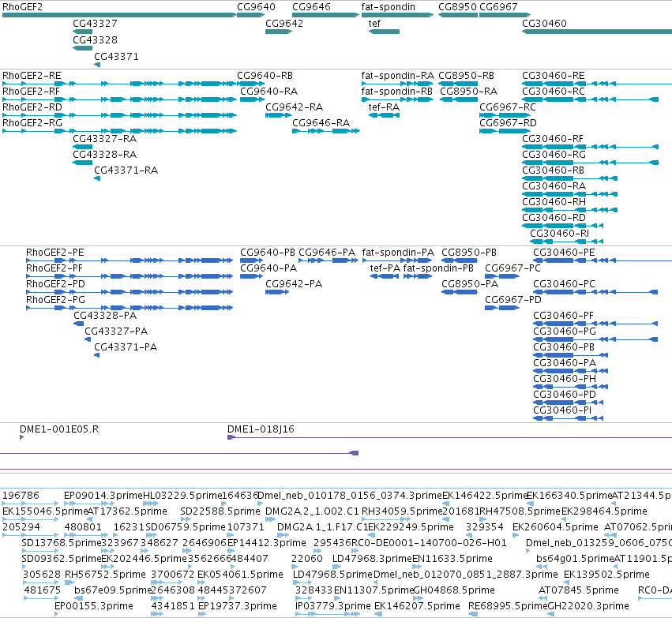Screen dimensions: 672x618
Task: Open transcript 'CG9640-RA'
Action: point(268,92)
